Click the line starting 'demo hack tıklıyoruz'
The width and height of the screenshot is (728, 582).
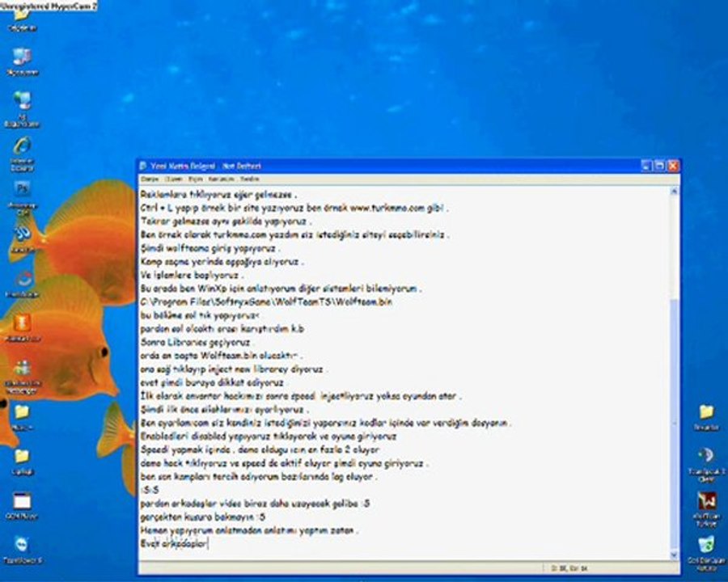(284, 463)
